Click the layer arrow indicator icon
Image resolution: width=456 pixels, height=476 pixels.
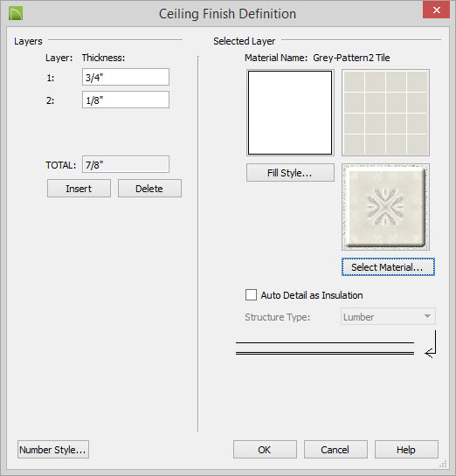pyautogui.click(x=431, y=344)
